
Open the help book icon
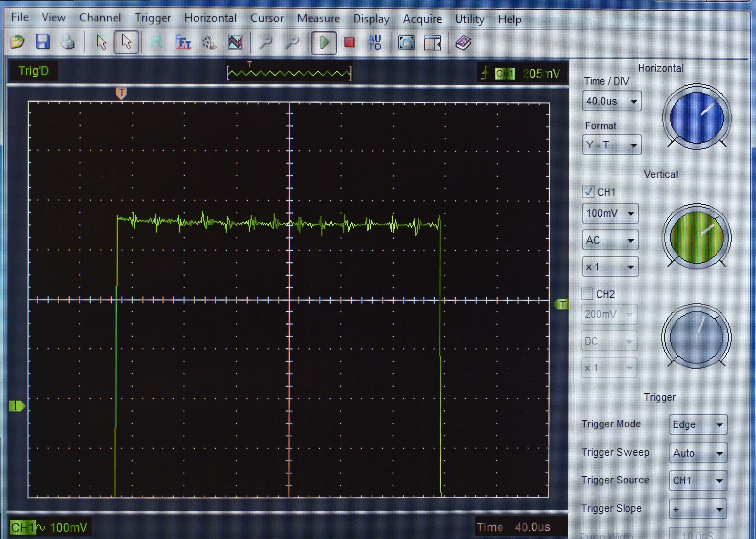[x=463, y=43]
